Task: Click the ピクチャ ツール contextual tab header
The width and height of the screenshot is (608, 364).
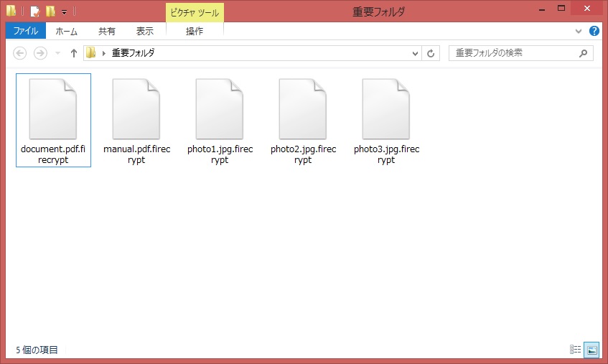Action: [x=195, y=12]
